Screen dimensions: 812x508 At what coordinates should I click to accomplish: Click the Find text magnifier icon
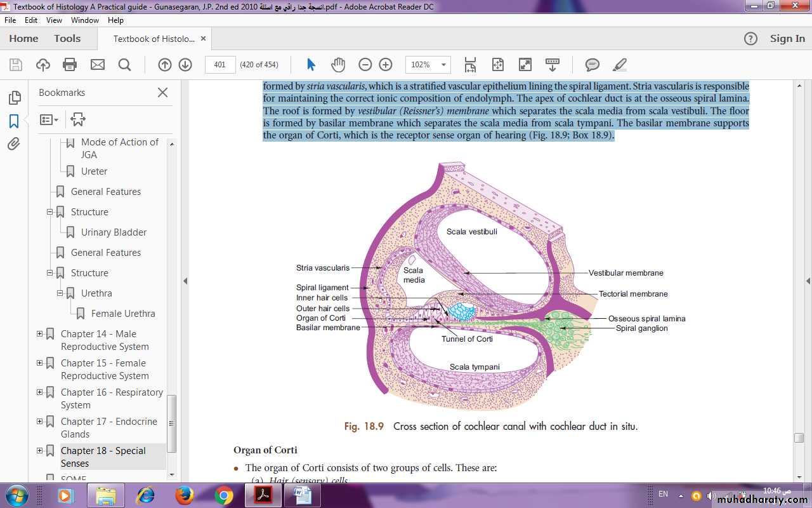click(124, 64)
